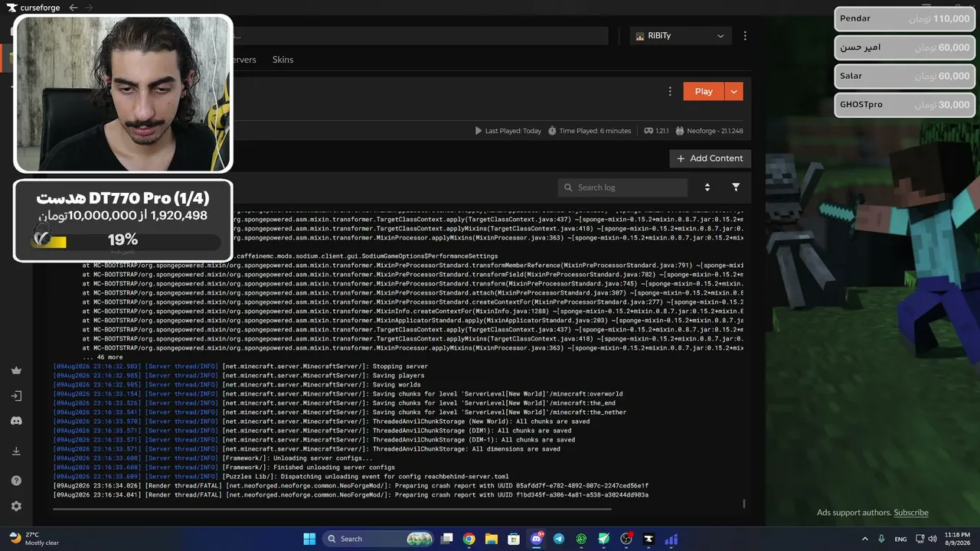The image size is (980, 551).
Task: Open File Explorer from taskbar
Action: point(492,539)
